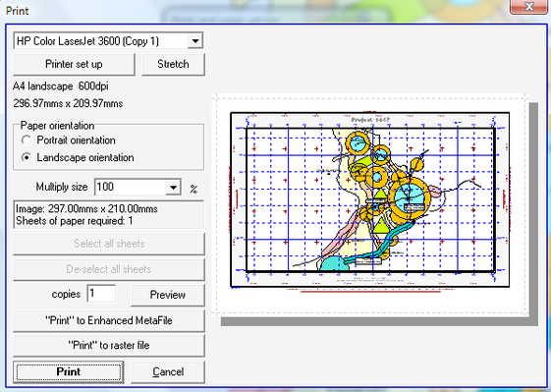Viewport: 551px width, 392px height.
Task: Focus the Multiply size value field
Action: (131, 187)
